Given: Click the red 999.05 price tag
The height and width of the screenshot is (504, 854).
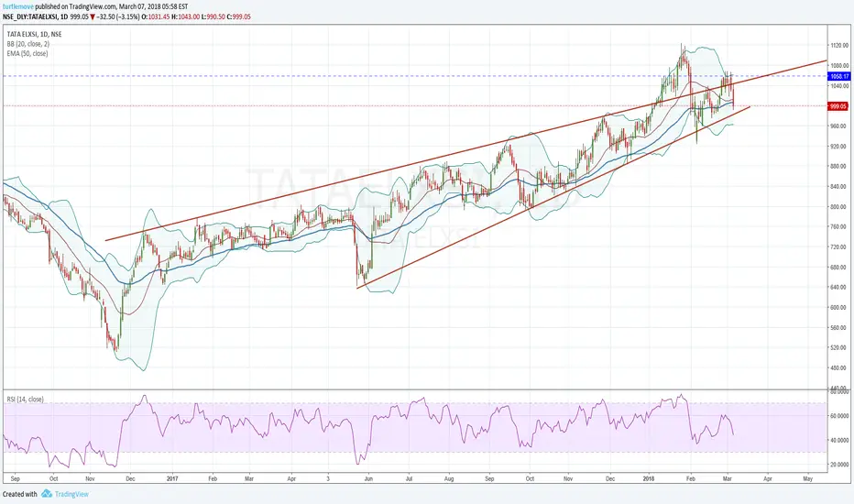Looking at the screenshot, I should pos(838,107).
